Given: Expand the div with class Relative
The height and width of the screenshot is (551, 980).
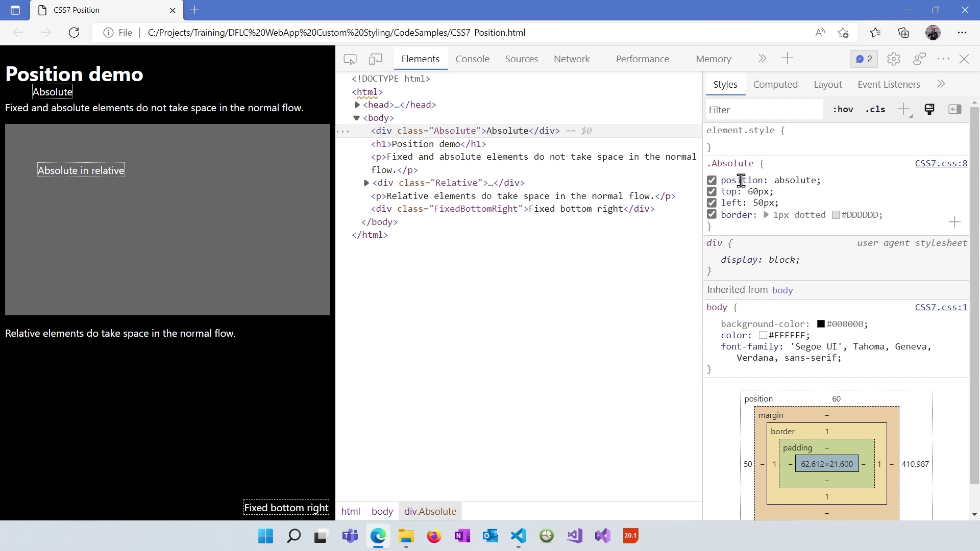Looking at the screenshot, I should pyautogui.click(x=366, y=182).
